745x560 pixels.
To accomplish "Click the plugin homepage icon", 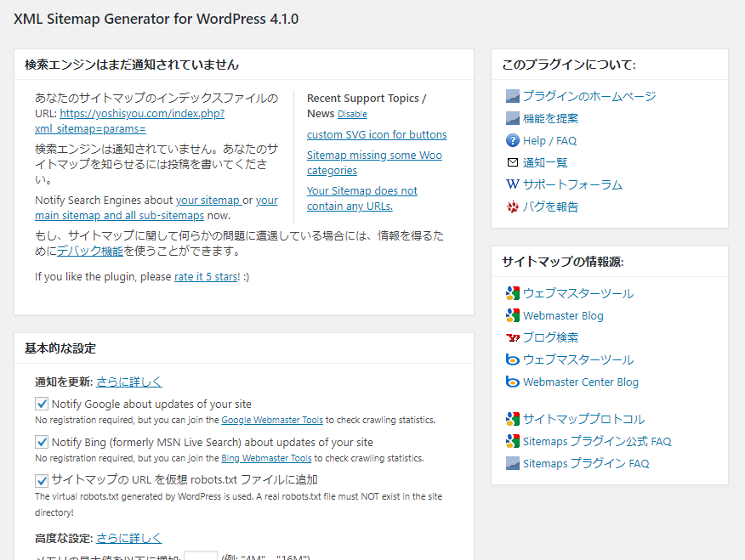I will click(512, 96).
